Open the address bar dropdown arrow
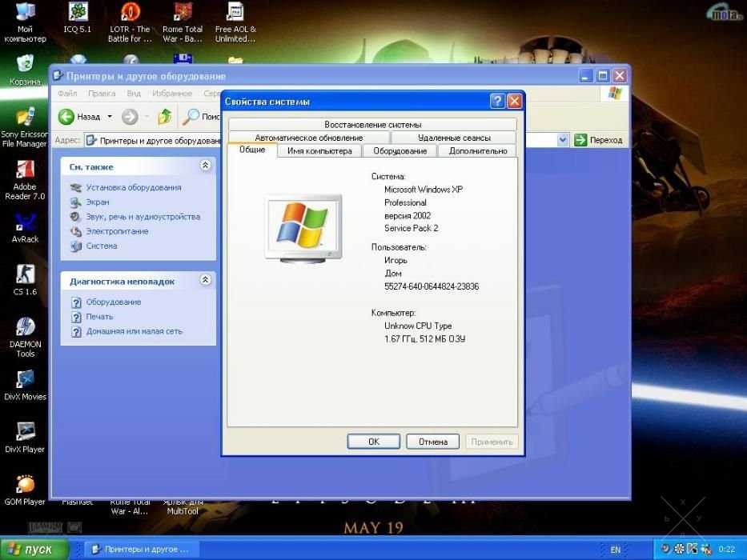747x560 pixels. [563, 140]
